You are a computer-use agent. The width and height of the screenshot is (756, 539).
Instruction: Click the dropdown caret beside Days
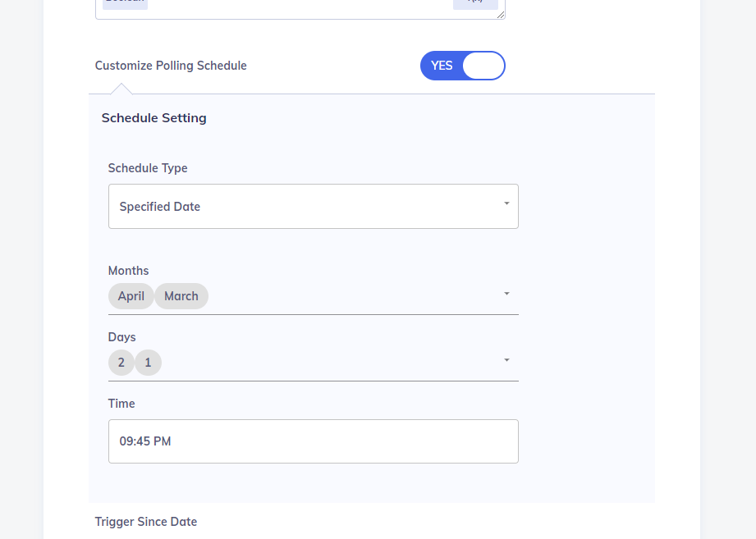507,359
